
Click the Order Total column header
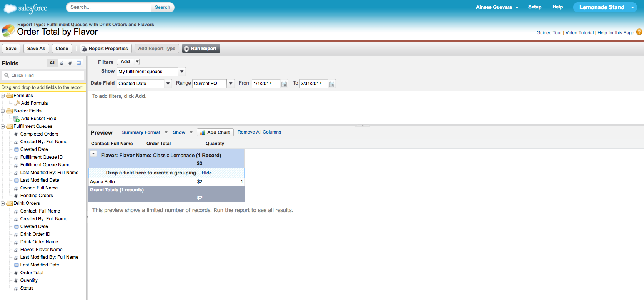(x=173, y=144)
